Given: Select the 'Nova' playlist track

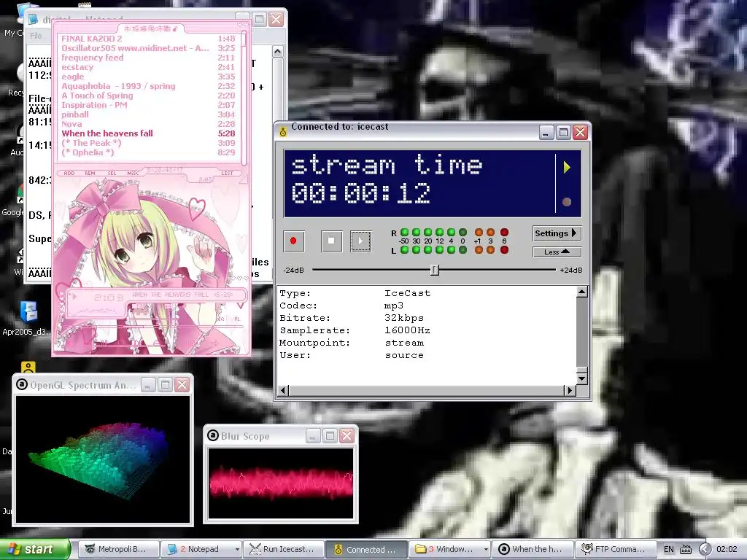Looking at the screenshot, I should (x=148, y=124).
